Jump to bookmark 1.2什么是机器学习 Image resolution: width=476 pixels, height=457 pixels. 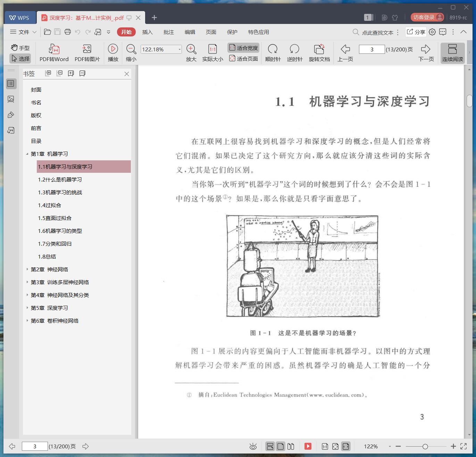(x=60, y=179)
